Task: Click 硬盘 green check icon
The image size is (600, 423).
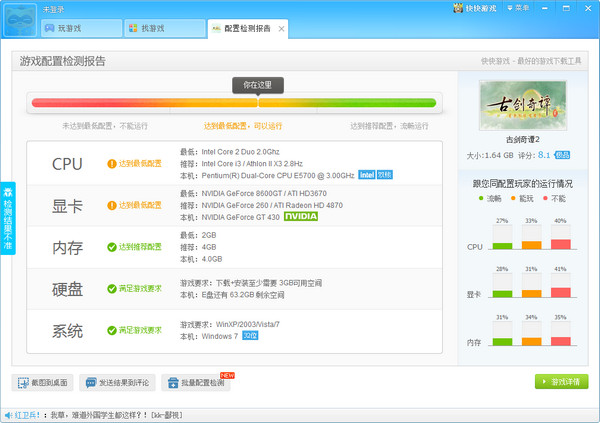Action: (112, 289)
